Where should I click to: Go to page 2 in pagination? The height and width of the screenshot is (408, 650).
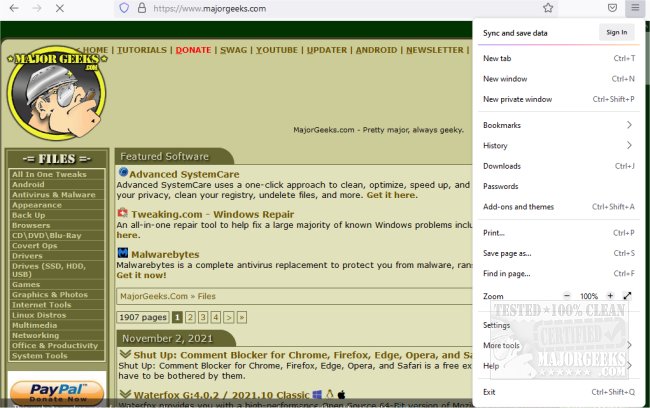tap(190, 317)
